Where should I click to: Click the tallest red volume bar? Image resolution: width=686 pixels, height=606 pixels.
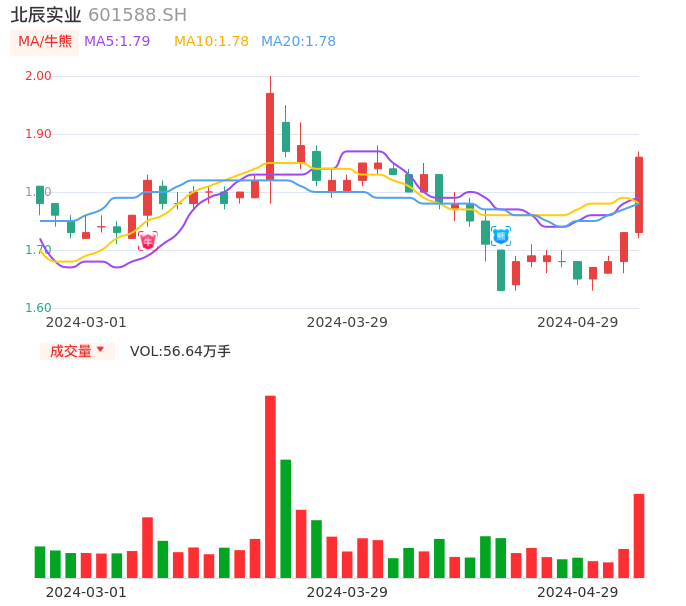270,486
